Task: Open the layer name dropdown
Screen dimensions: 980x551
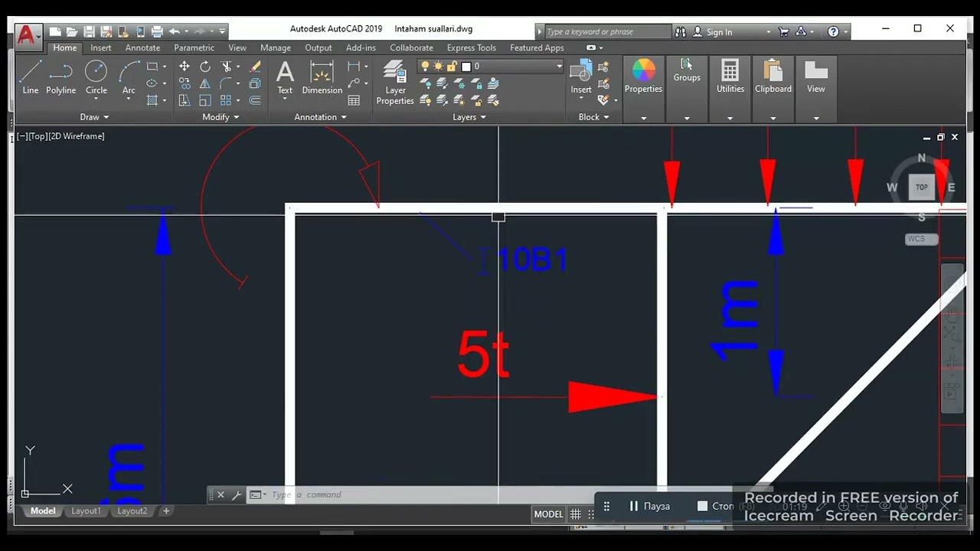Action: tap(559, 67)
